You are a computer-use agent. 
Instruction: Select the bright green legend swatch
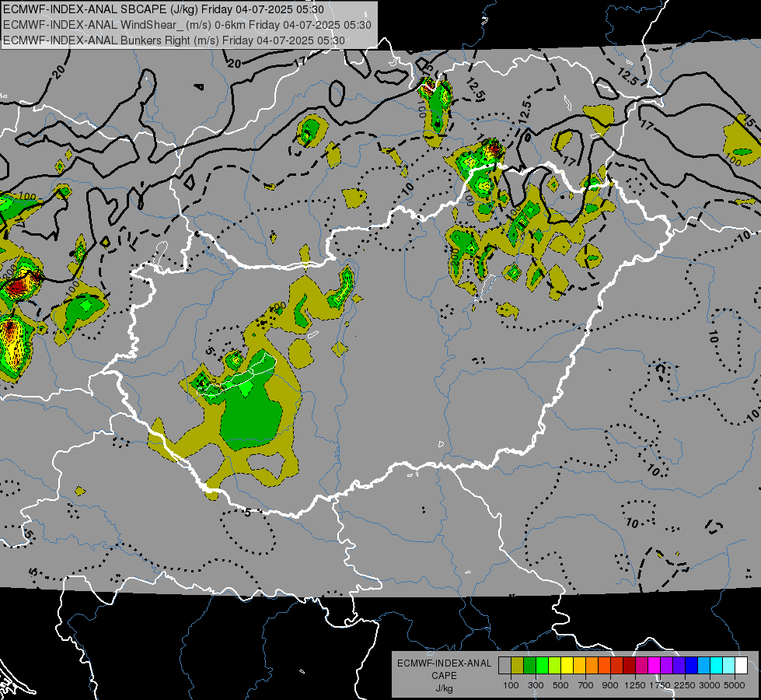point(542,666)
